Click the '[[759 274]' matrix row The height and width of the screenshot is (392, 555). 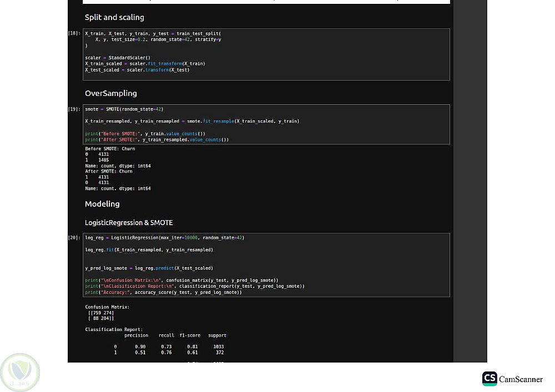click(101, 313)
